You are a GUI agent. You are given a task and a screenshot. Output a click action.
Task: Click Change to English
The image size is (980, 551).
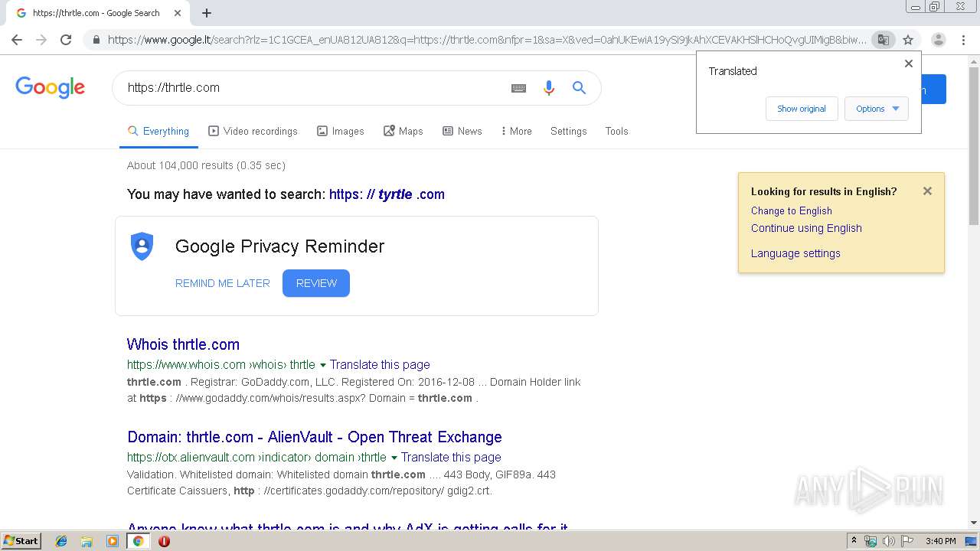pyautogui.click(x=791, y=211)
